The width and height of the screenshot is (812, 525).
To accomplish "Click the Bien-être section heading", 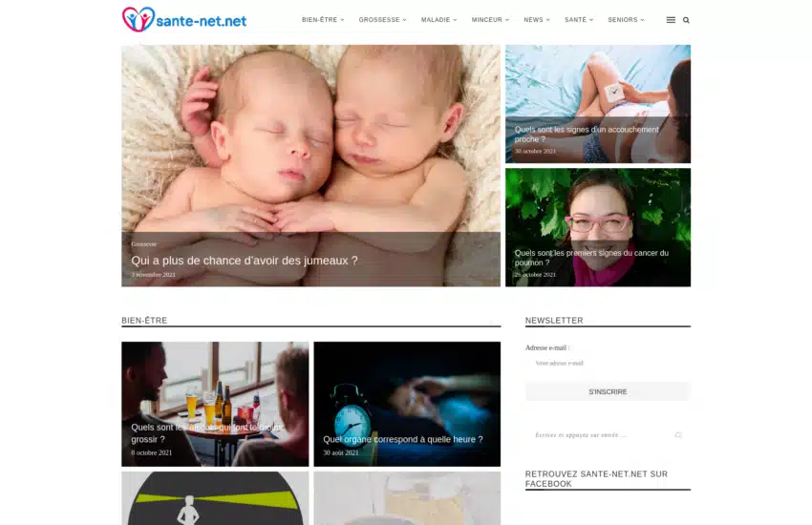I will pyautogui.click(x=144, y=320).
